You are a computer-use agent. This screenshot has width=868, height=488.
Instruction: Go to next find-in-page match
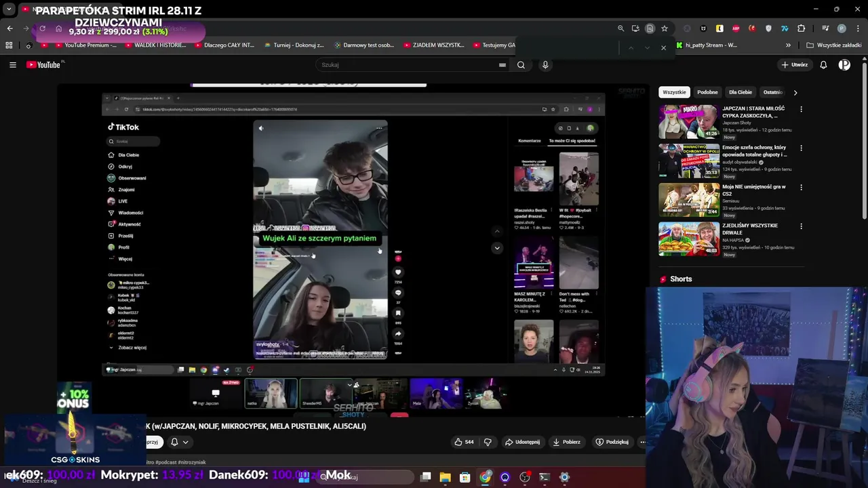(647, 47)
